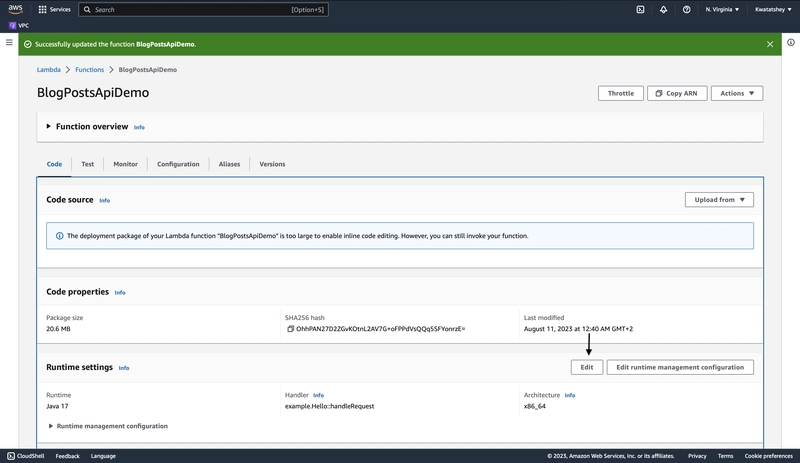Click the handler value example.Hello::handleRequest
The image size is (800, 463).
[330, 406]
